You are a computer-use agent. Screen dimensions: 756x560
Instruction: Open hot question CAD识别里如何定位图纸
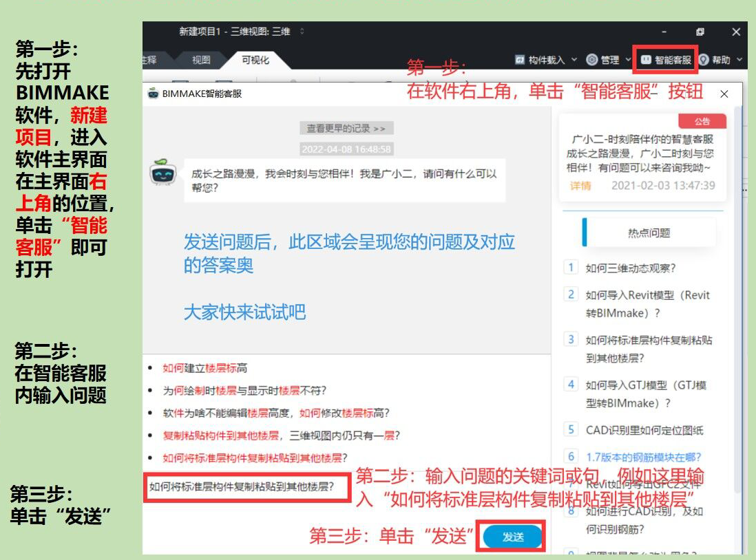[644, 430]
